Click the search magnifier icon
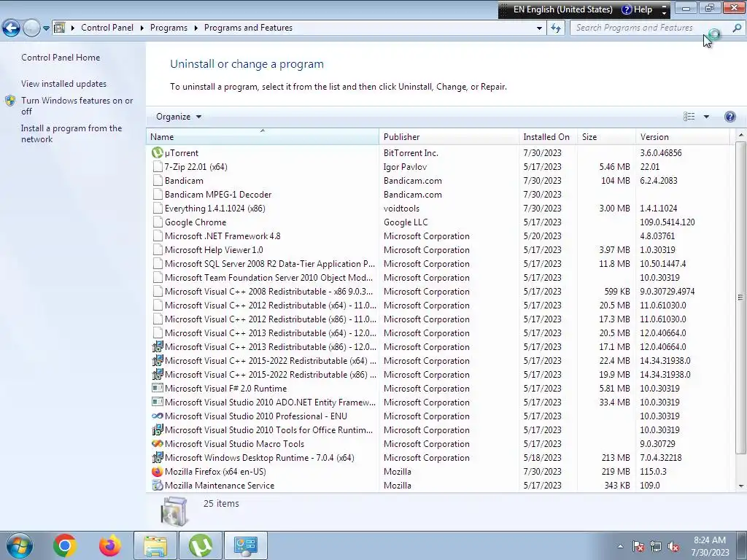 click(737, 28)
